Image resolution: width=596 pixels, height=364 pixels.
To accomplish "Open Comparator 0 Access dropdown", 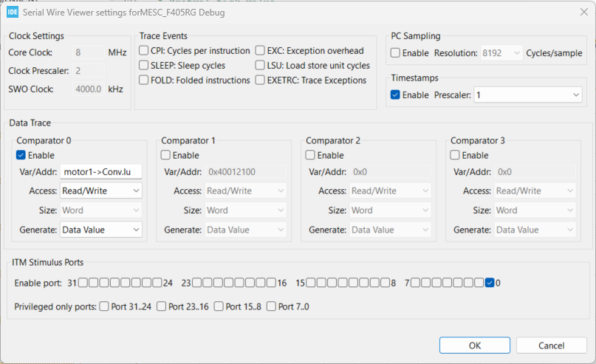I will pyautogui.click(x=101, y=190).
